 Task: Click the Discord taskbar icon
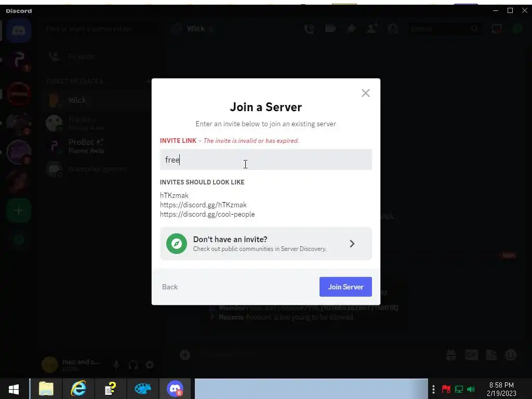coord(175,389)
